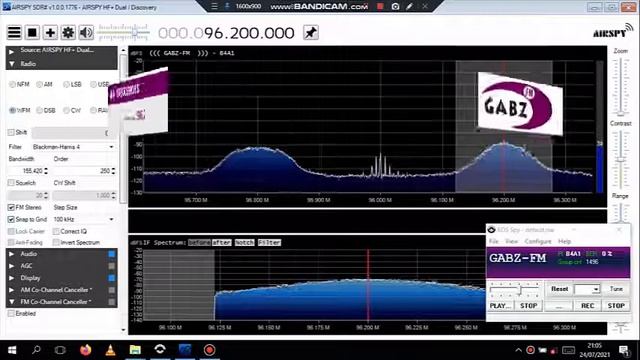This screenshot has height=360, width=640.
Task: Select the 'Filter' IF Spectrum tab
Action: pos(269,242)
